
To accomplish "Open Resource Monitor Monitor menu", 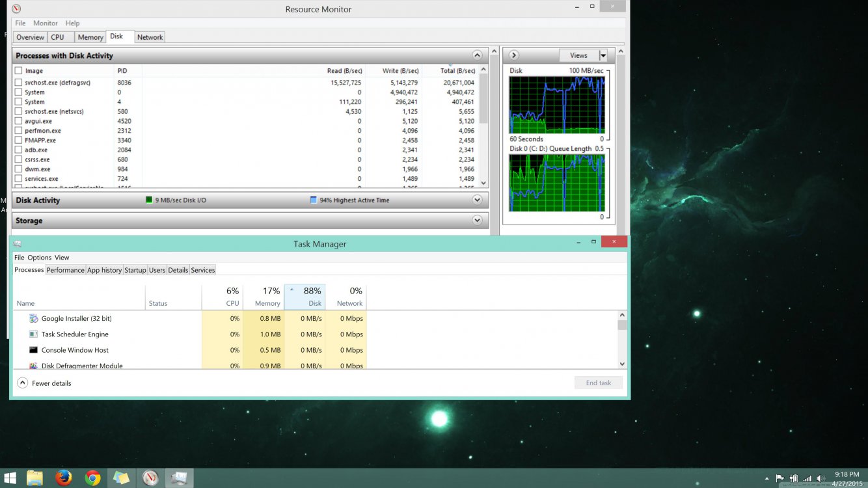I will coord(46,23).
